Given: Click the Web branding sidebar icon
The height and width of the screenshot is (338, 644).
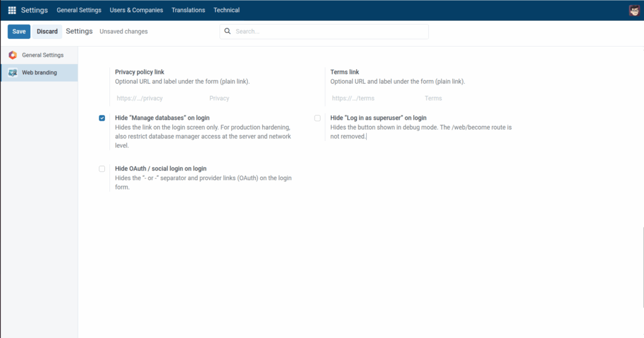Looking at the screenshot, I should [13, 72].
